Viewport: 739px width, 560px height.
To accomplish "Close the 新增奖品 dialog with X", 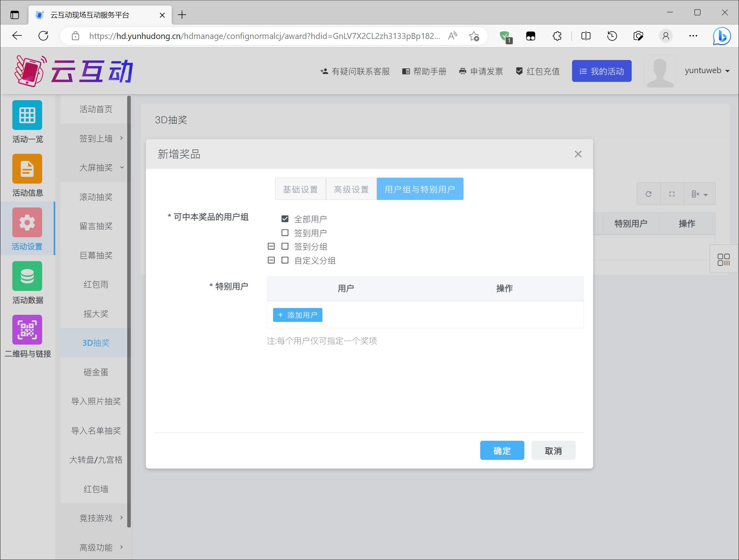I will pos(578,154).
